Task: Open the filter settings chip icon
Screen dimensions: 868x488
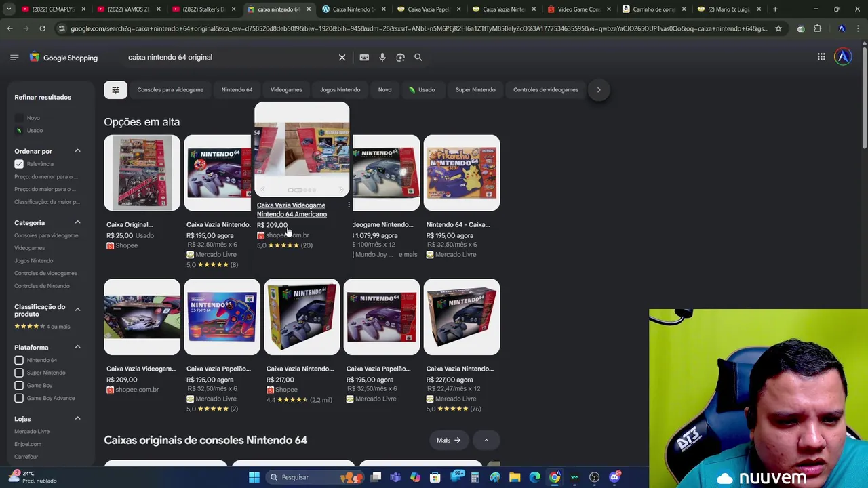Action: 115,89
